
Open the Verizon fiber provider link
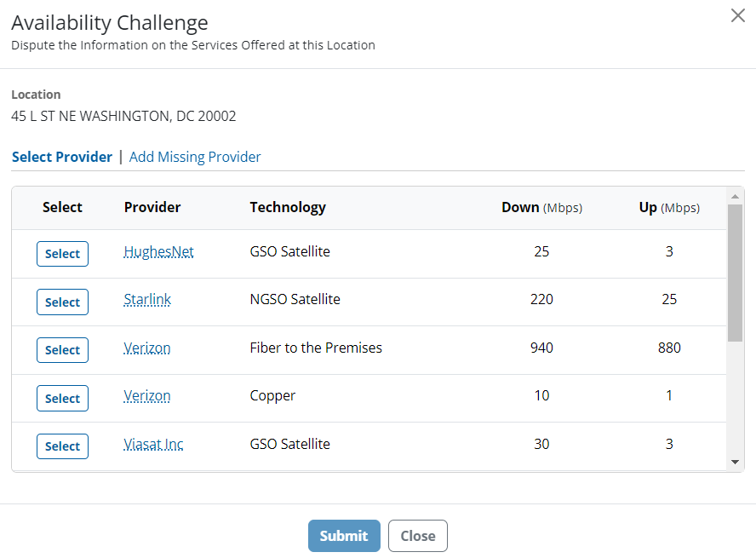(x=146, y=348)
